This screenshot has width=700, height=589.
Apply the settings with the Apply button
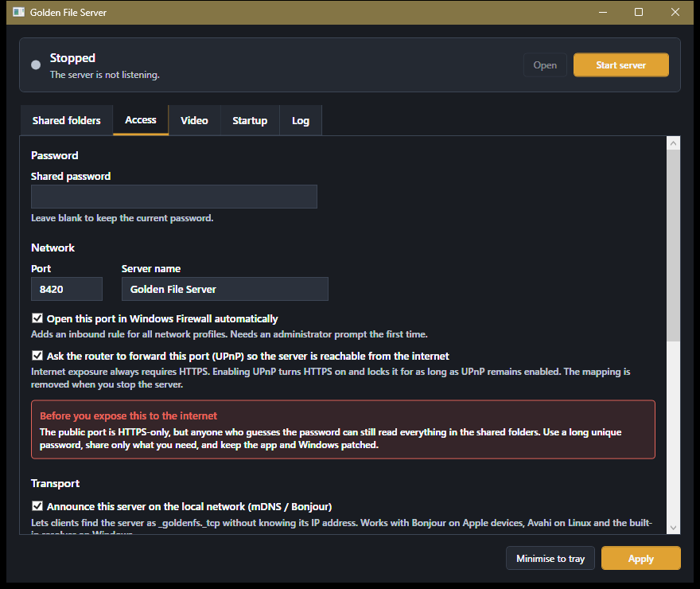(x=640, y=558)
